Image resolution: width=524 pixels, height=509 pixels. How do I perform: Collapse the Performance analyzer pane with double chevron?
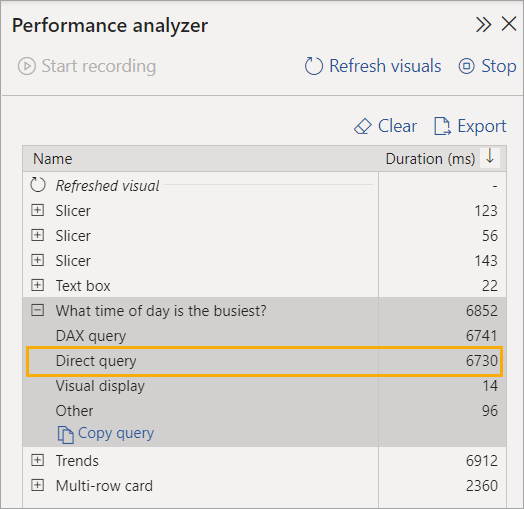coord(484,25)
